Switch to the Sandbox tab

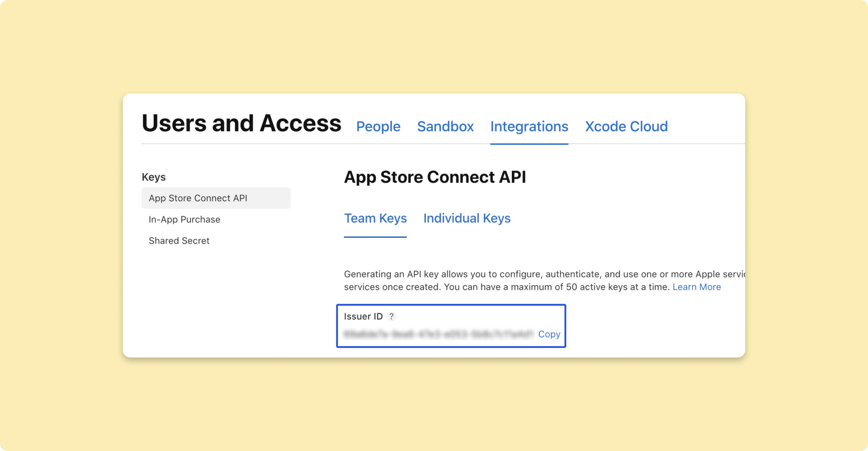445,126
